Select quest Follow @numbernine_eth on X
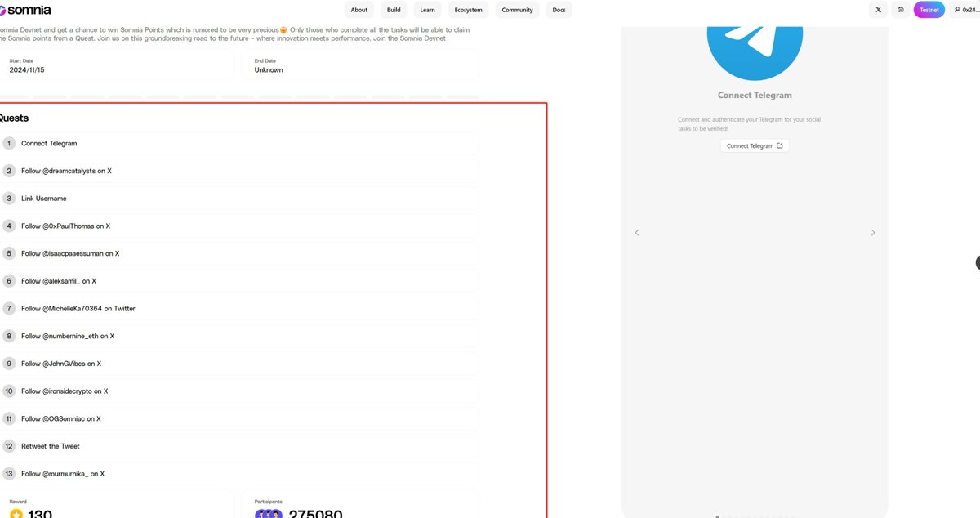 click(x=239, y=336)
